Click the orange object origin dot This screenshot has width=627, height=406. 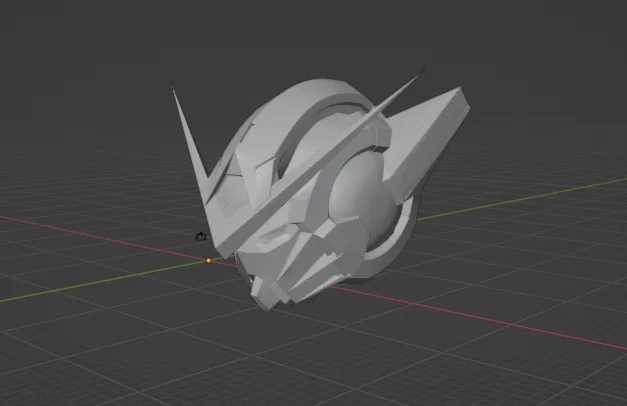(208, 260)
